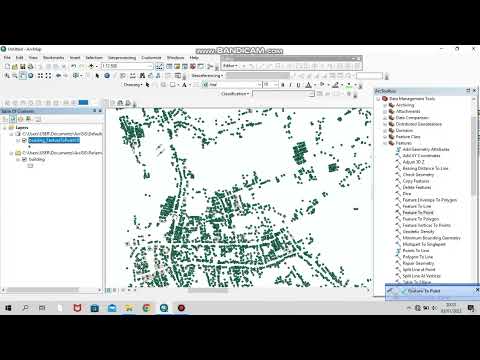
Task: Open the Customize menu
Action: click(x=151, y=58)
